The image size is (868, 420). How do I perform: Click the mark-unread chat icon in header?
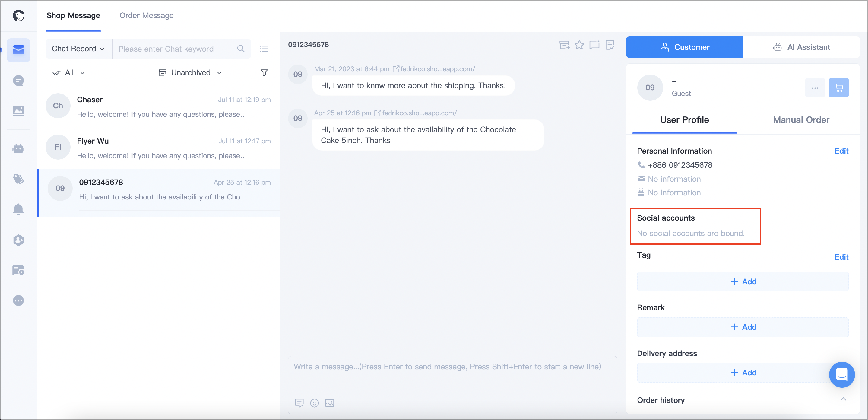594,45
